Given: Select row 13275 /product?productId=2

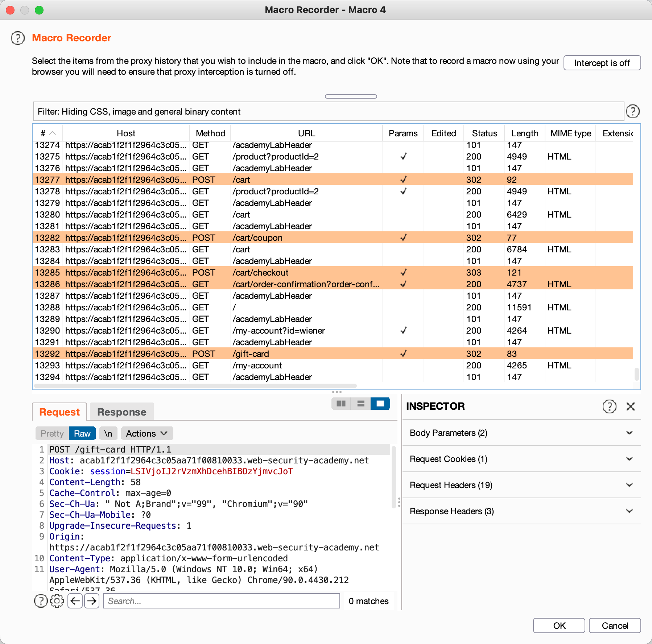Looking at the screenshot, I should point(333,156).
